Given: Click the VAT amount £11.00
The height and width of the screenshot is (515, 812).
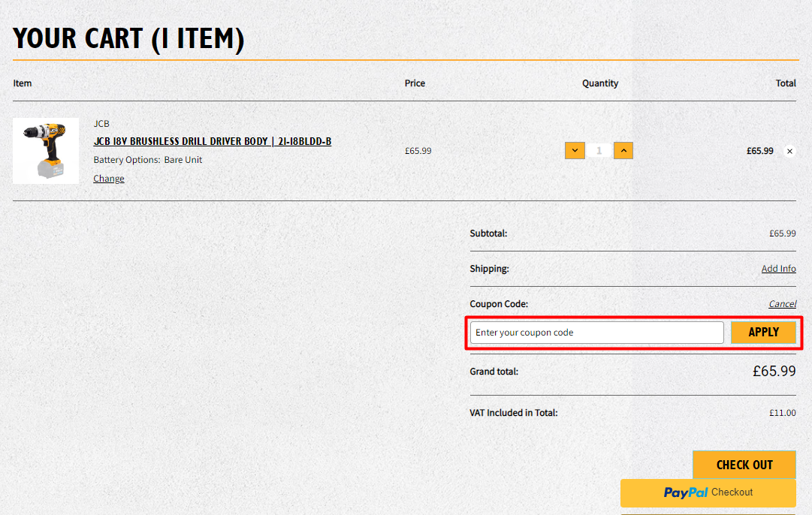Looking at the screenshot, I should (783, 413).
